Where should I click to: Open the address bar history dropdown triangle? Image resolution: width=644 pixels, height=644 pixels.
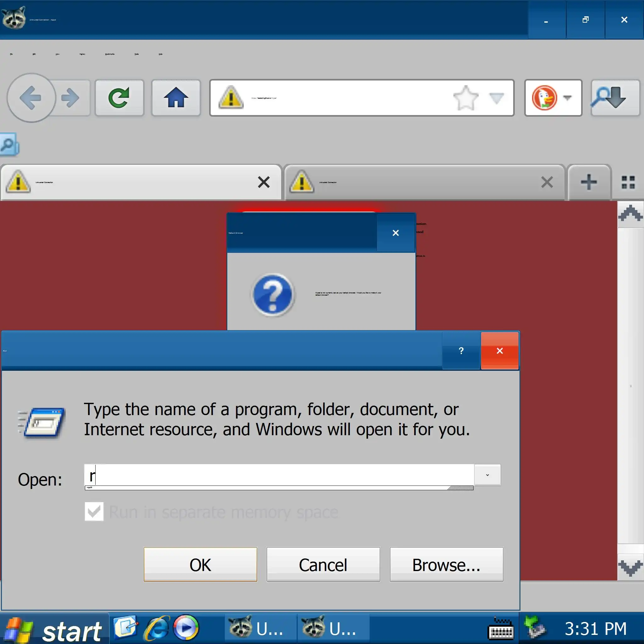pyautogui.click(x=496, y=98)
